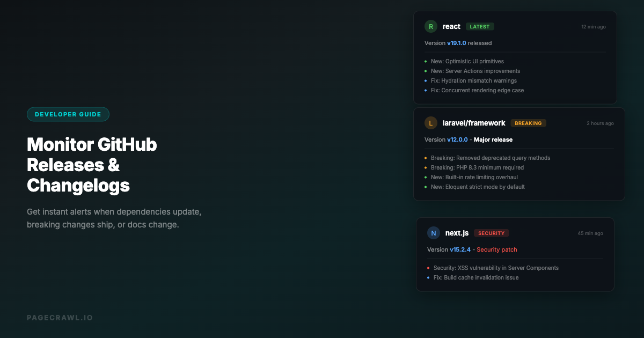This screenshot has width=644, height=338.
Task: Click 'Fix: Build cache invalidation issue' entry
Action: click(476, 277)
